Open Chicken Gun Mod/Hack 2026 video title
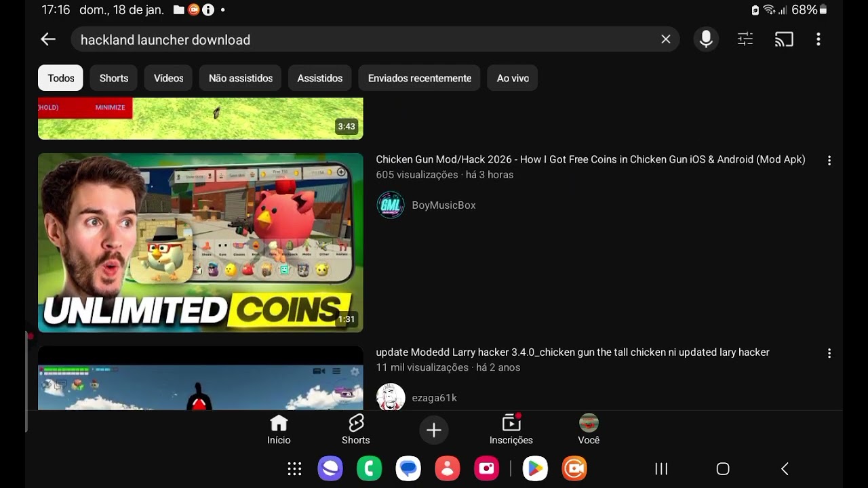The image size is (868, 488). pos(591,159)
